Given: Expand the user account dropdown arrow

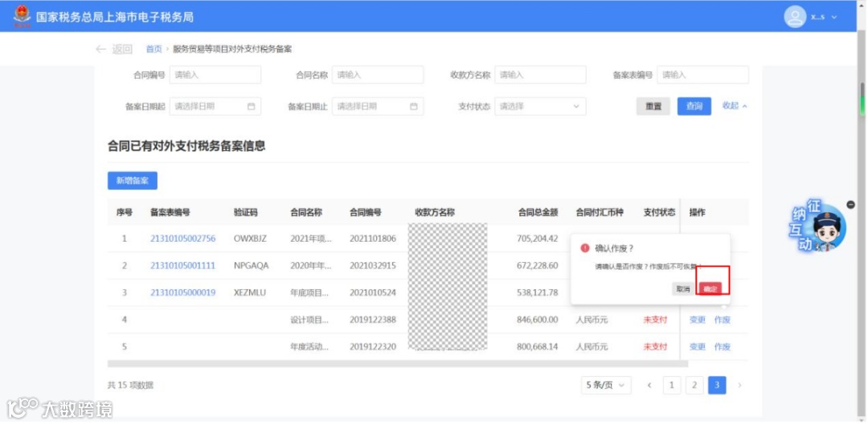Looking at the screenshot, I should click(x=834, y=17).
